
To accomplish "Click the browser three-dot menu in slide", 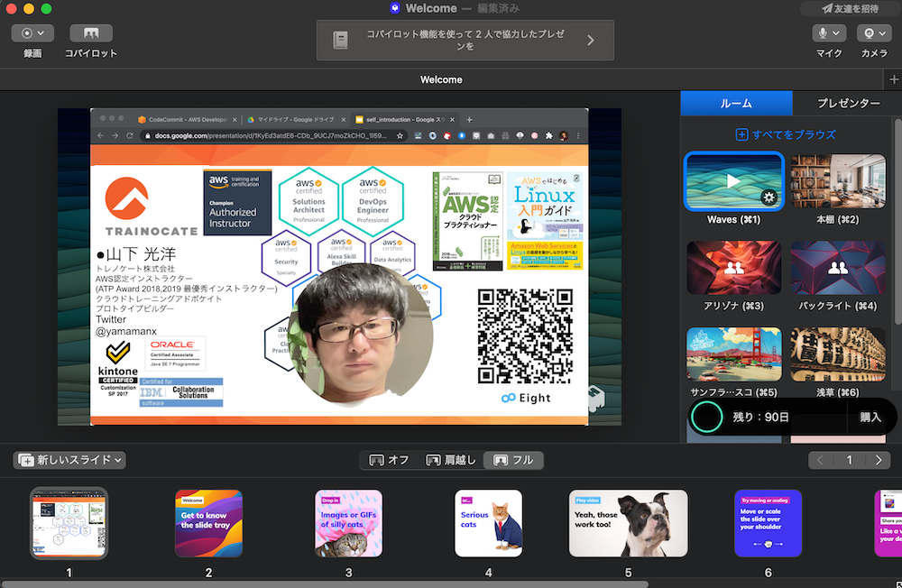I will [578, 136].
